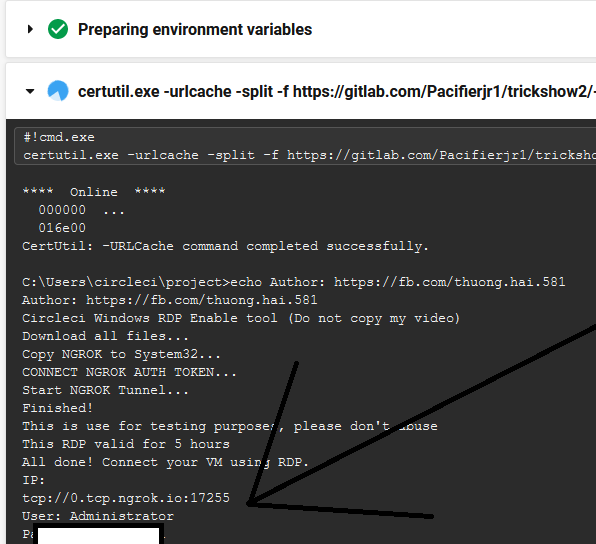596x544 pixels.
Task: Click the Circleci Windows RDP Enable tool line
Action: (x=241, y=318)
